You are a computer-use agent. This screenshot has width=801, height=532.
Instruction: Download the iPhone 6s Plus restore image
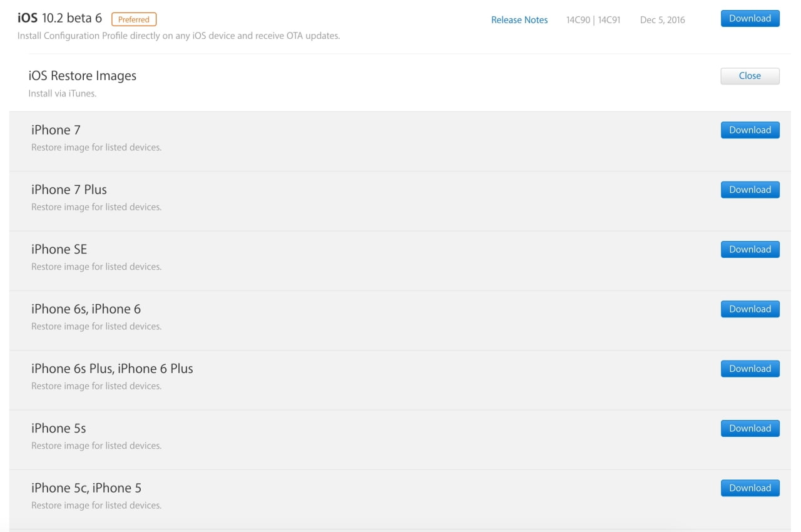(x=750, y=369)
